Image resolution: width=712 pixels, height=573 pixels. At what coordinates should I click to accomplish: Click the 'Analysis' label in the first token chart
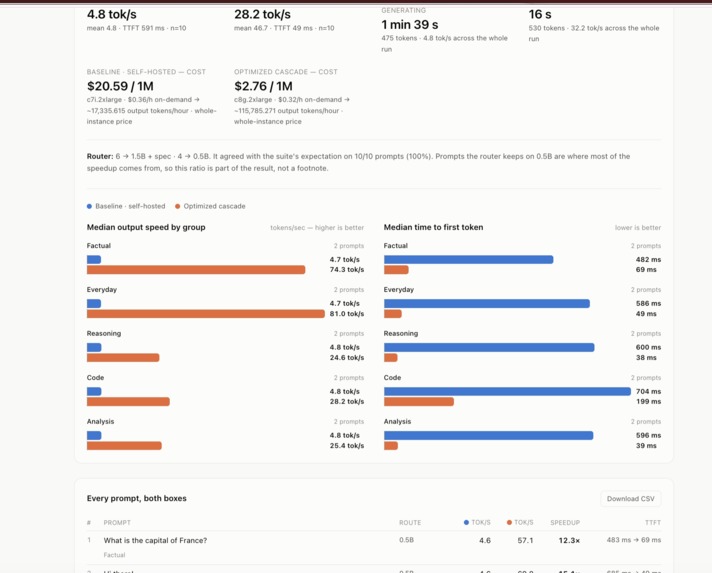[x=397, y=421]
